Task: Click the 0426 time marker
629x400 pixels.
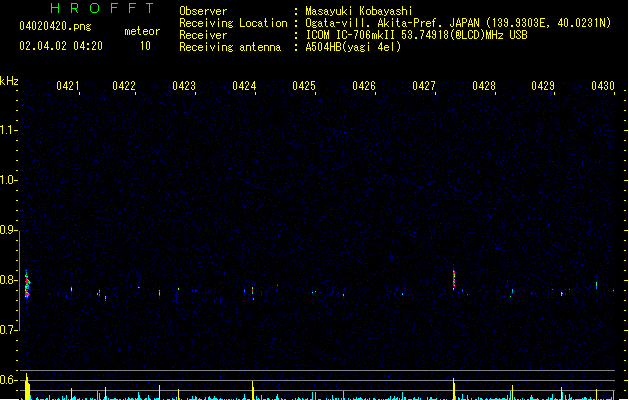Action: (364, 86)
